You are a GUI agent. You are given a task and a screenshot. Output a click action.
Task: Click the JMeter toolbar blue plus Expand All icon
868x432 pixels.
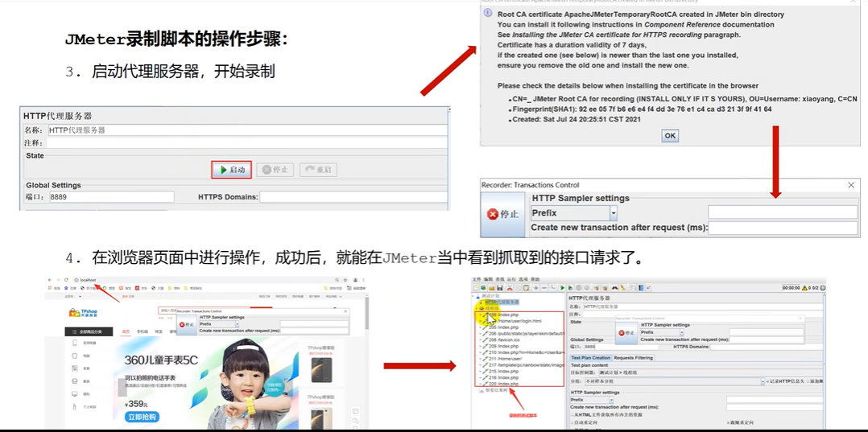click(x=536, y=288)
